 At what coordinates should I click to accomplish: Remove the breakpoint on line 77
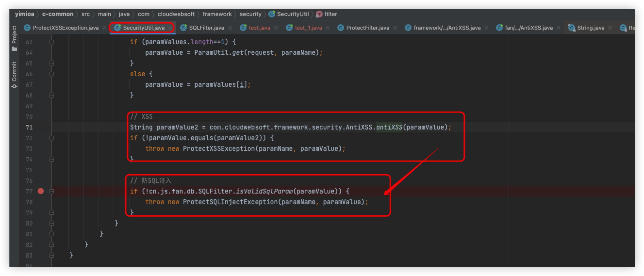click(x=41, y=191)
